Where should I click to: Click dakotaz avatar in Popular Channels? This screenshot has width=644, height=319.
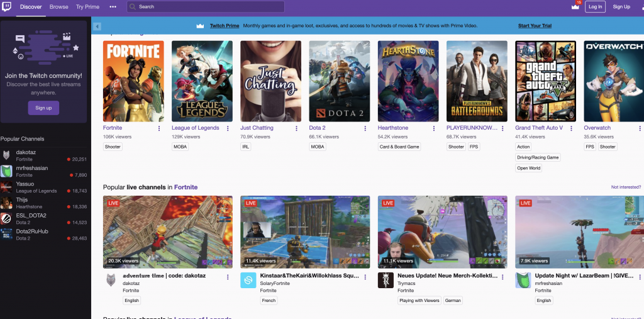(6, 155)
